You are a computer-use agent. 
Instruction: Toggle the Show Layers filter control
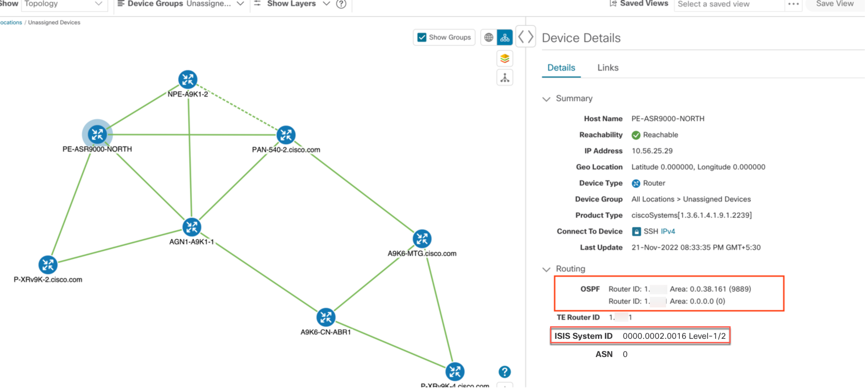(257, 3)
